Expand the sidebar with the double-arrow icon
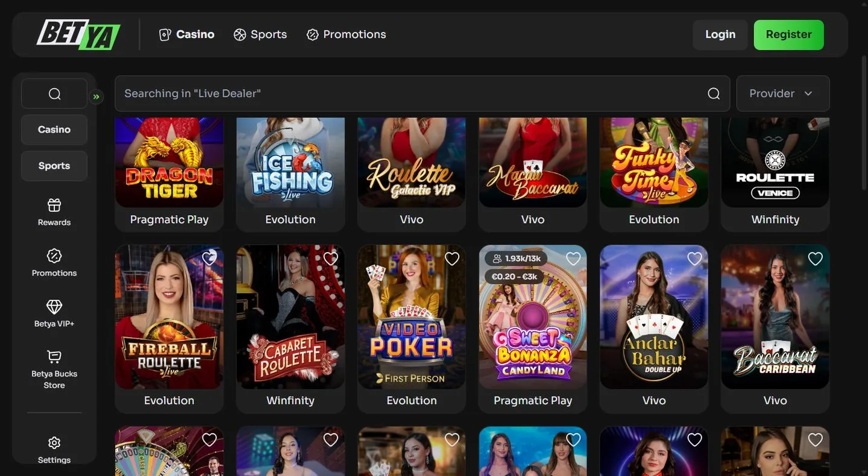868x476 pixels. click(96, 96)
